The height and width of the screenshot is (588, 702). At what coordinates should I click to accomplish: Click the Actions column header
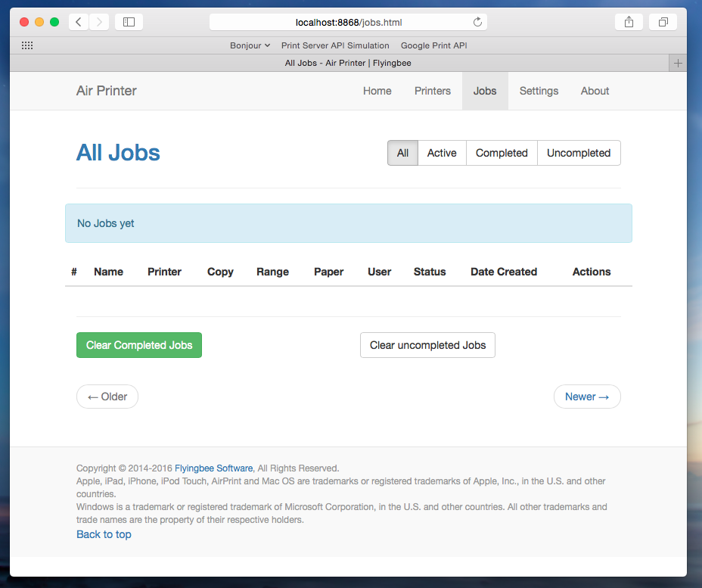[591, 272]
